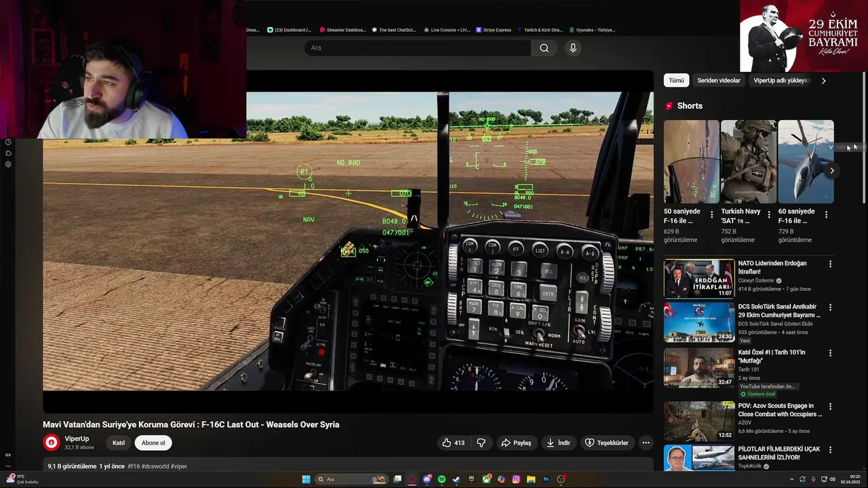Subscribe using the Abone ol button
Image resolution: width=868 pixels, height=488 pixels.
[153, 443]
